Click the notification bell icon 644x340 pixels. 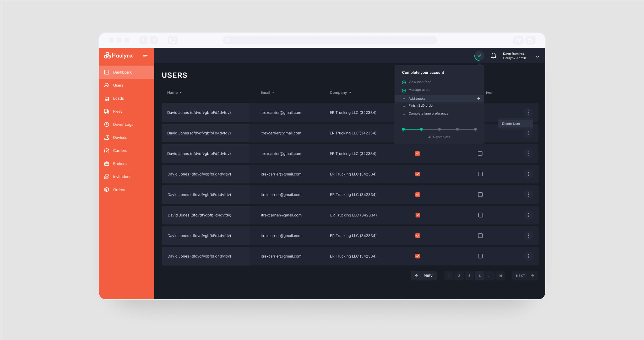click(x=493, y=56)
